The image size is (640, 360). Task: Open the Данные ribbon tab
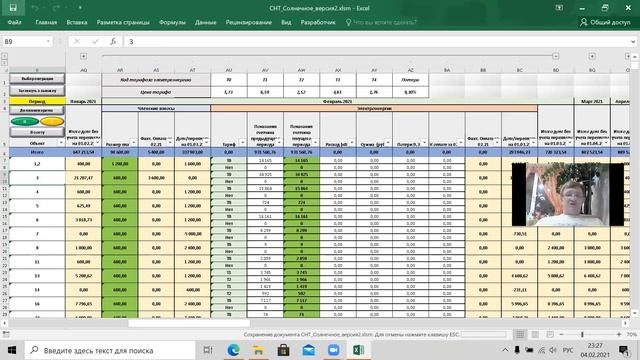tap(205, 22)
